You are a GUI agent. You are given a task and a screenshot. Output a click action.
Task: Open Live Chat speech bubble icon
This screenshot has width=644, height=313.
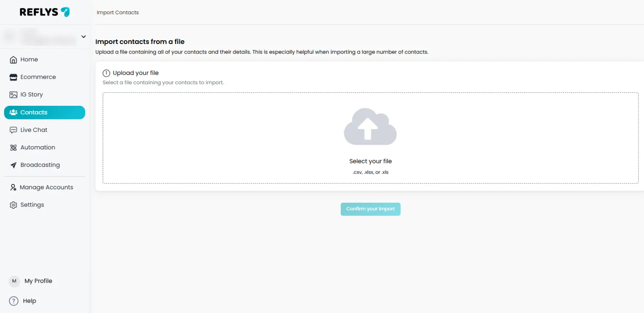[x=13, y=130]
